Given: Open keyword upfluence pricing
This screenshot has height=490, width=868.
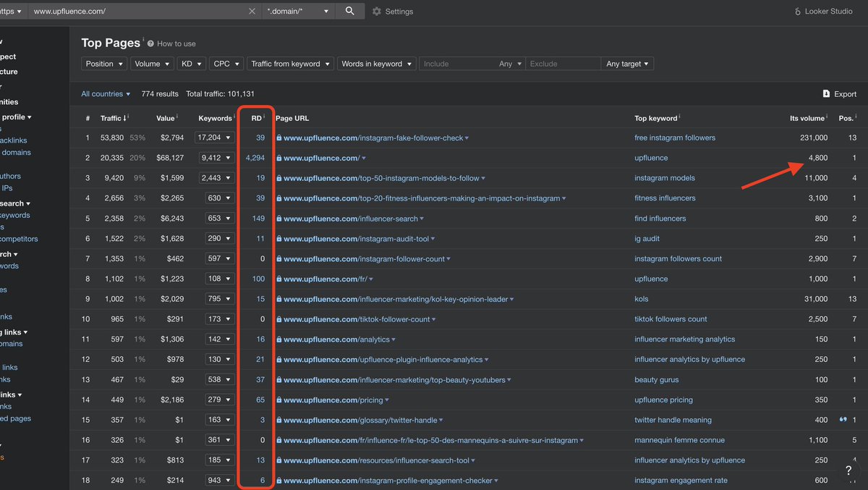Looking at the screenshot, I should click(x=663, y=400).
